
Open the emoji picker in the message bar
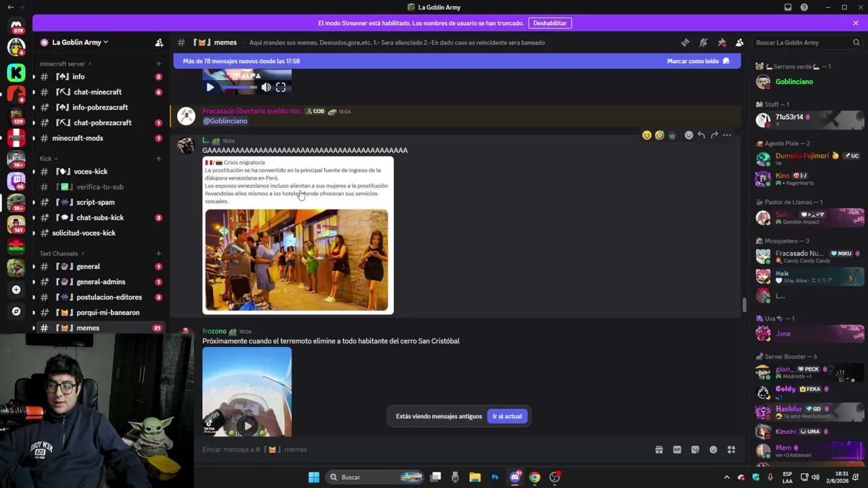click(713, 449)
